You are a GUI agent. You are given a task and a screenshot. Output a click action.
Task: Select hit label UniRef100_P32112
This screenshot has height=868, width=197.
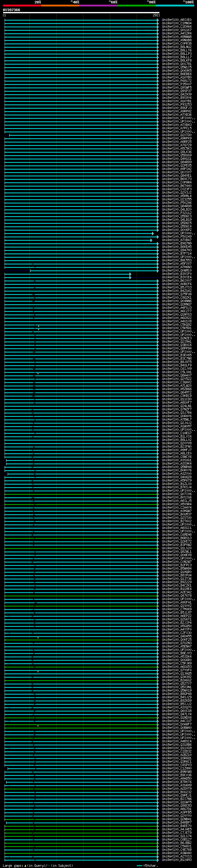pyautogui.click(x=176, y=213)
